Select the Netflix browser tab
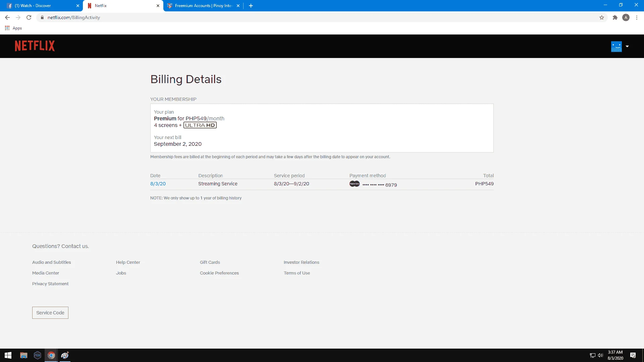This screenshot has width=644, height=362. coord(123,6)
